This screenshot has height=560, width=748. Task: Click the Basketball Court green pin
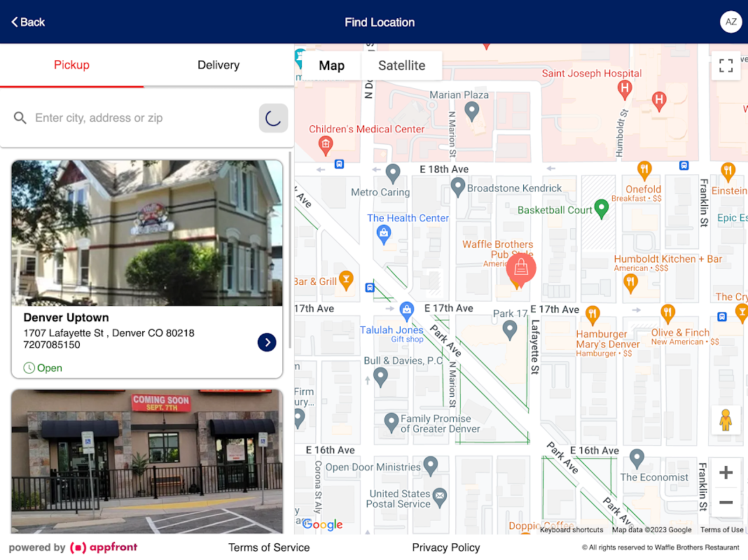tap(602, 209)
